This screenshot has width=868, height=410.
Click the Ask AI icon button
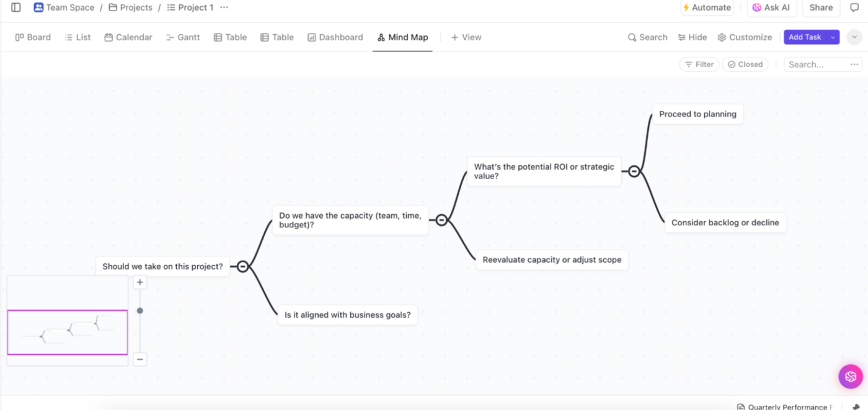pos(756,7)
